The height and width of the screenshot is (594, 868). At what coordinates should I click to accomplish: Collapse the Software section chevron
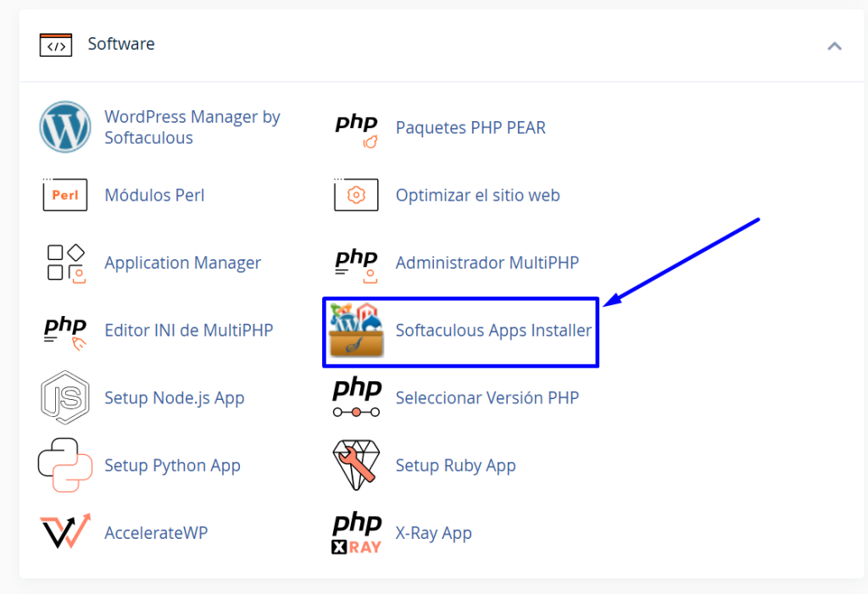[834, 46]
